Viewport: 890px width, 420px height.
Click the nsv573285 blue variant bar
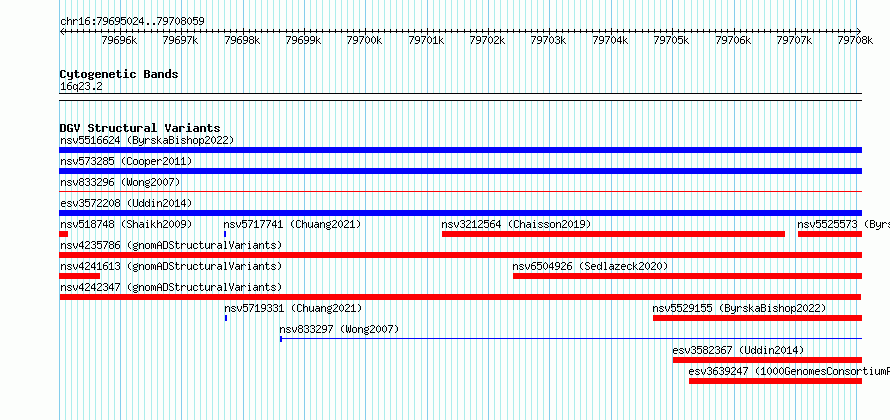(x=461, y=171)
